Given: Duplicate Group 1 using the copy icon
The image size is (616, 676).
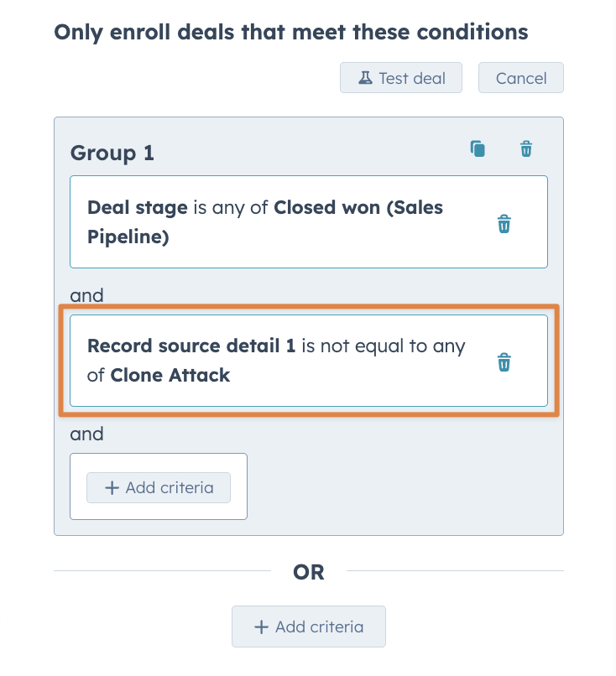Looking at the screenshot, I should [478, 148].
